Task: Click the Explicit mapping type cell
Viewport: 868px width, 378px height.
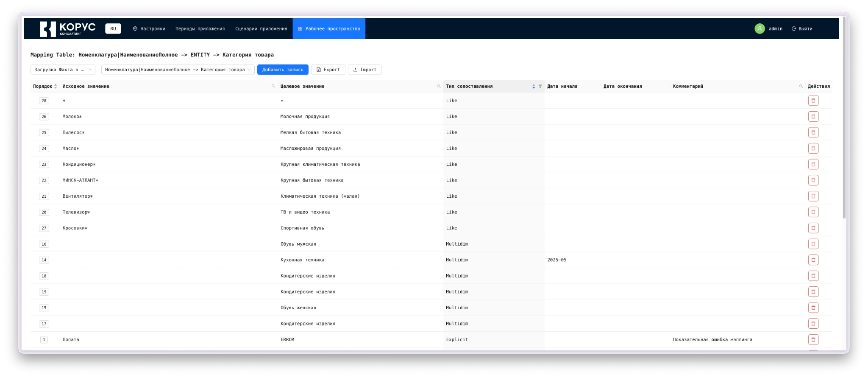Action: (x=457, y=339)
